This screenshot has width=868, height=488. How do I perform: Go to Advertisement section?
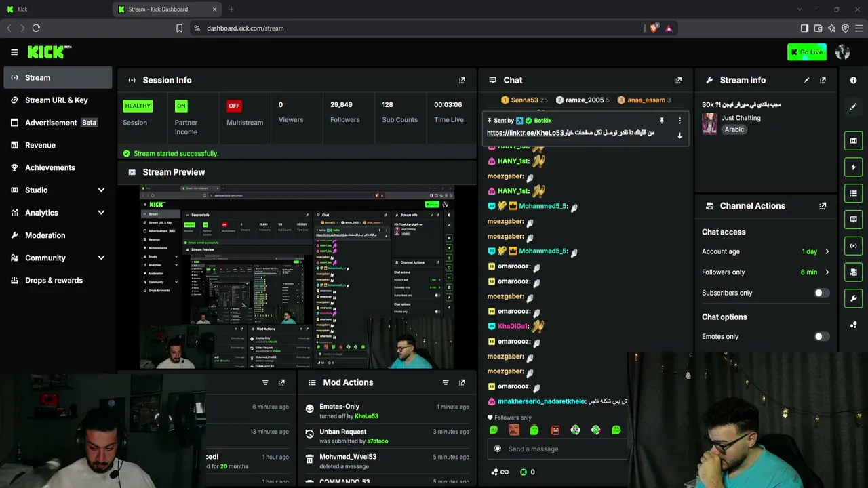(x=58, y=123)
